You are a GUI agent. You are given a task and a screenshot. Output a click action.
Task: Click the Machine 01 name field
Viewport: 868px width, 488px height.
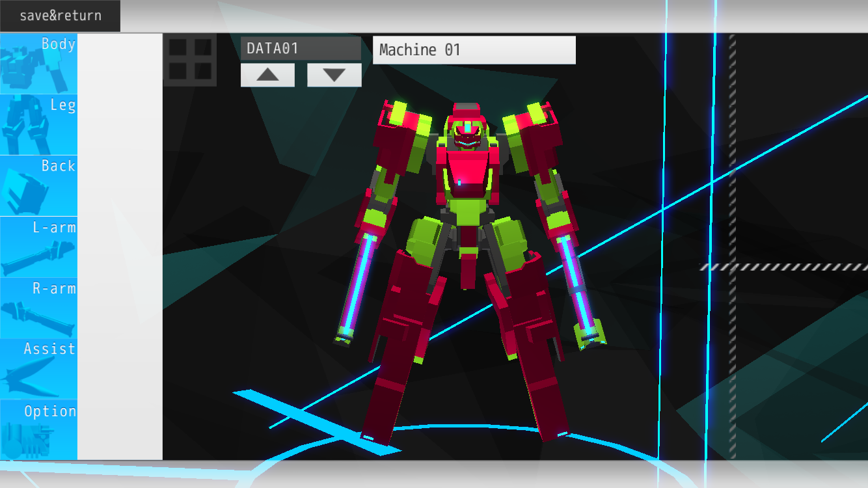click(x=474, y=50)
